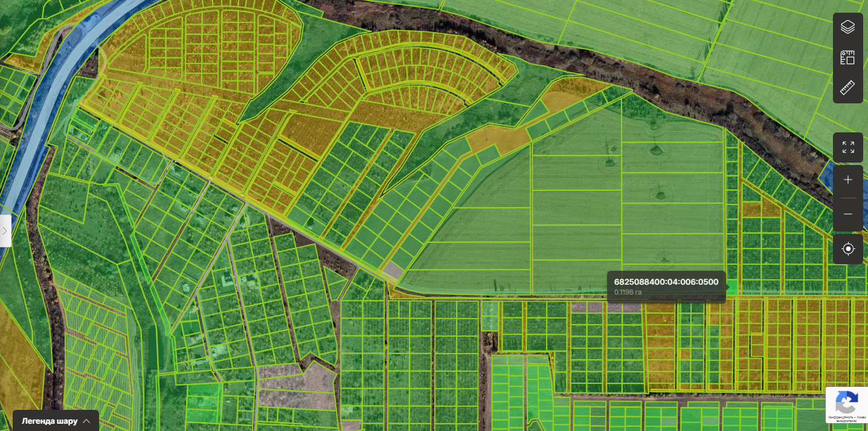Select the area measurement plan tool
Screen dimensions: 868x431
click(x=847, y=57)
